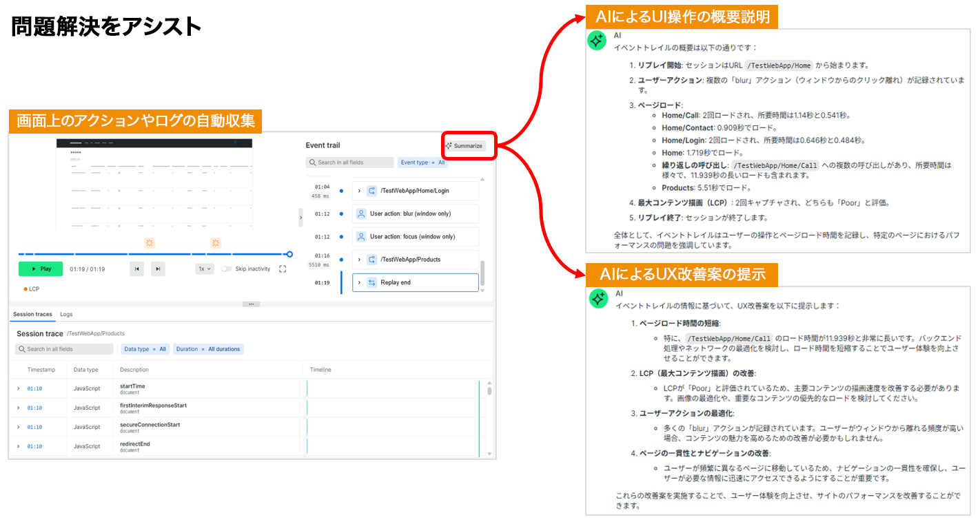Click /TestWebApp/Home/Call chip in UX improvement panel

(x=728, y=339)
